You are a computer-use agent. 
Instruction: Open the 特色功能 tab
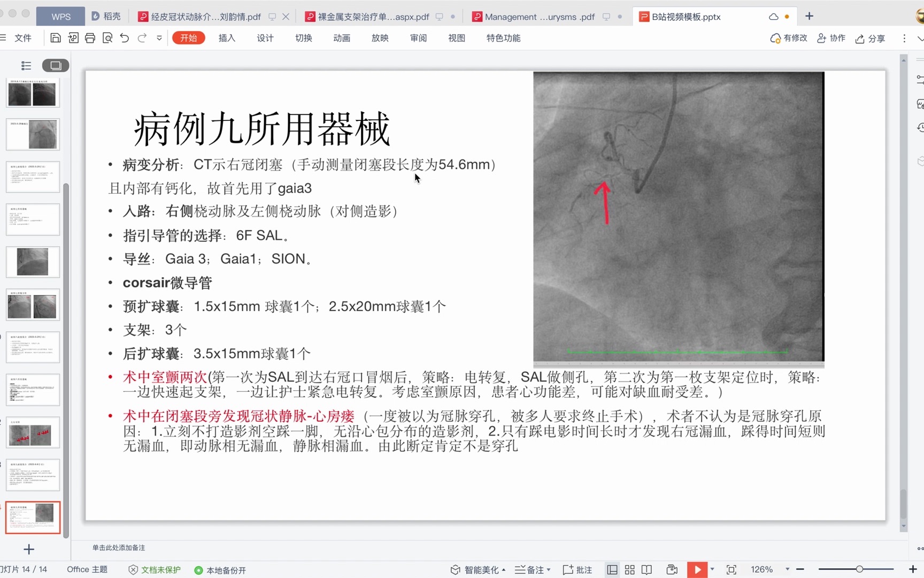[503, 38]
